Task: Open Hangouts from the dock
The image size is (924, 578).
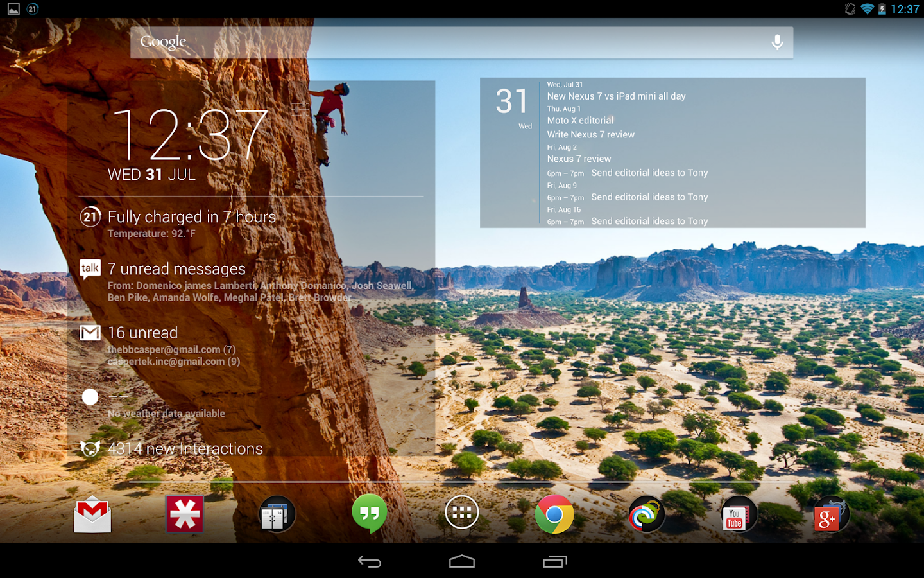Action: pos(369,514)
